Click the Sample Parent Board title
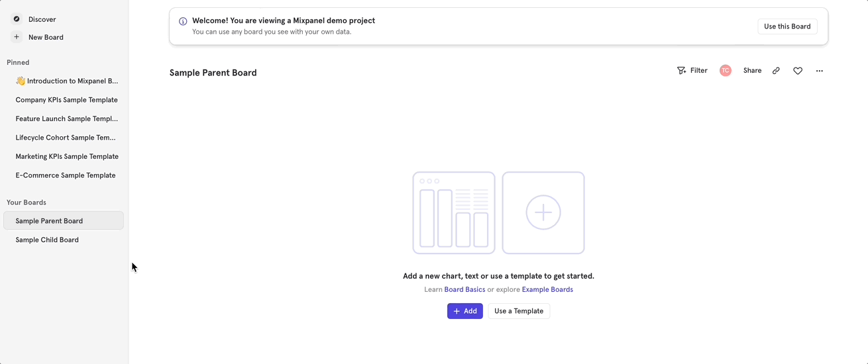The height and width of the screenshot is (364, 868). 213,73
